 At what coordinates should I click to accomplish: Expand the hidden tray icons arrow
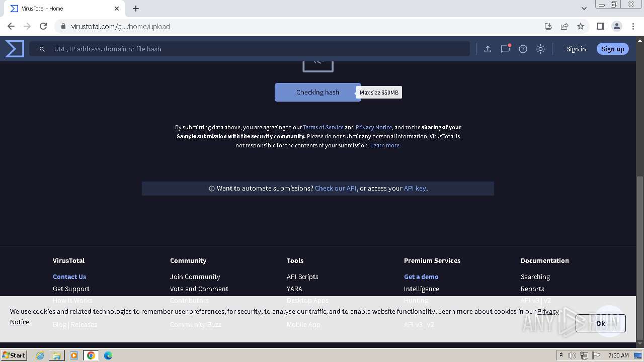coord(561,355)
